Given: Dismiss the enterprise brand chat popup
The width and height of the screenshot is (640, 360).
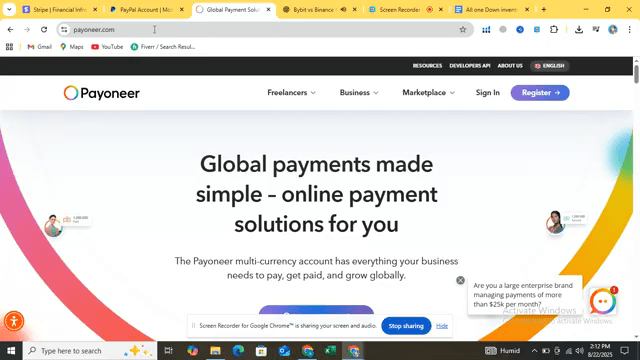Looking at the screenshot, I should coord(460,280).
